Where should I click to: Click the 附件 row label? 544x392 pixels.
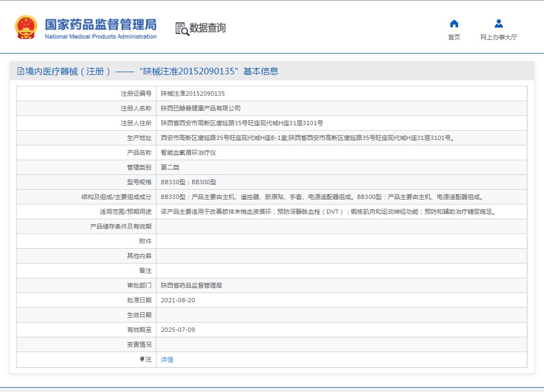[x=146, y=241]
